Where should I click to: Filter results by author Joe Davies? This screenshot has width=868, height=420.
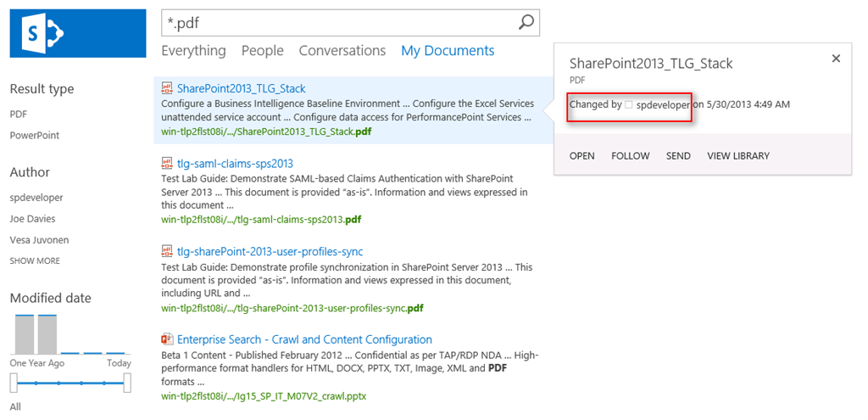coord(32,219)
